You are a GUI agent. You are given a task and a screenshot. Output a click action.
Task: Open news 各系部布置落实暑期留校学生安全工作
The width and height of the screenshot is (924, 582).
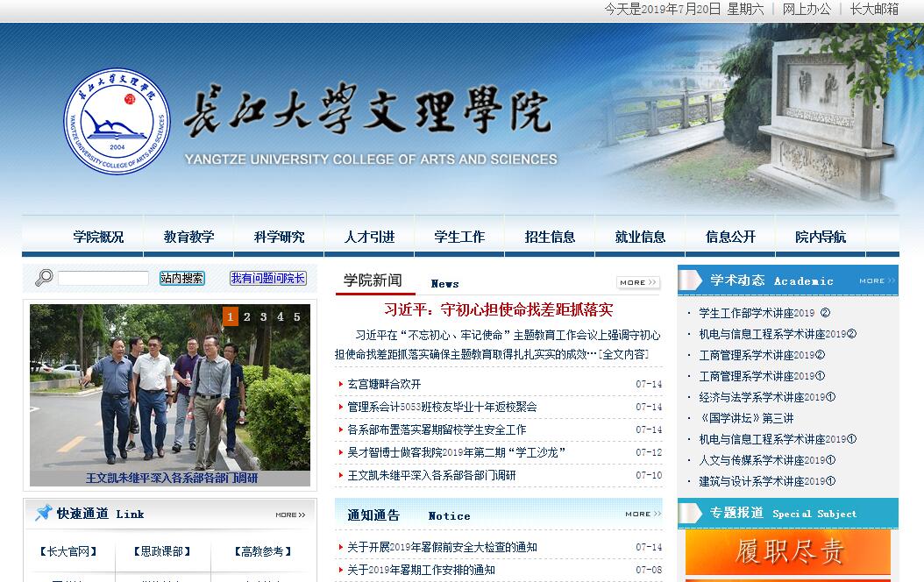(437, 430)
